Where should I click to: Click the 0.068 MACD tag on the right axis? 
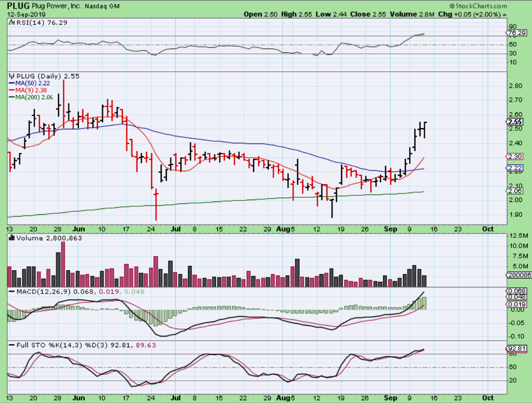click(x=516, y=291)
